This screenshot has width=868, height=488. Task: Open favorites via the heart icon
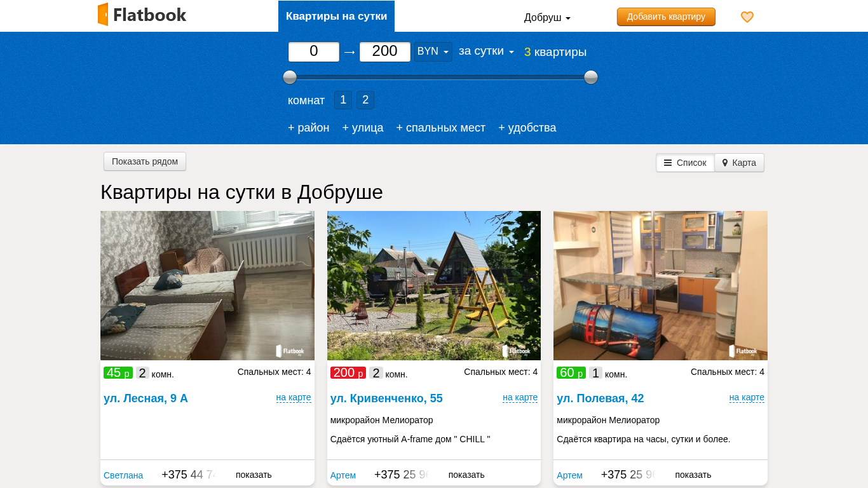[747, 17]
